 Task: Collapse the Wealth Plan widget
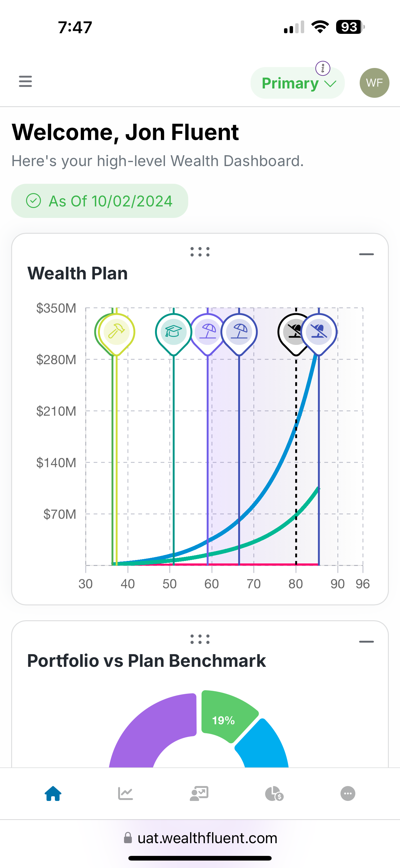(x=367, y=254)
